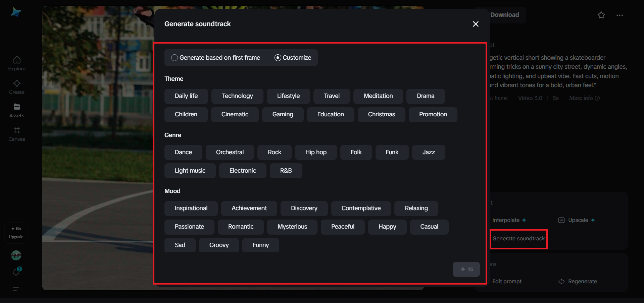Open the More info tooltip

pos(597,98)
